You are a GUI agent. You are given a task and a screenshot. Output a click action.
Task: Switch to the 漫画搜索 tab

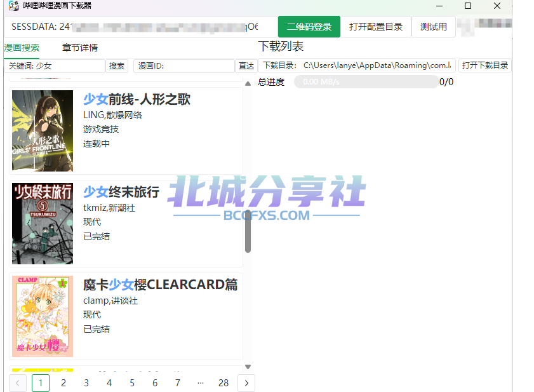pyautogui.click(x=22, y=48)
